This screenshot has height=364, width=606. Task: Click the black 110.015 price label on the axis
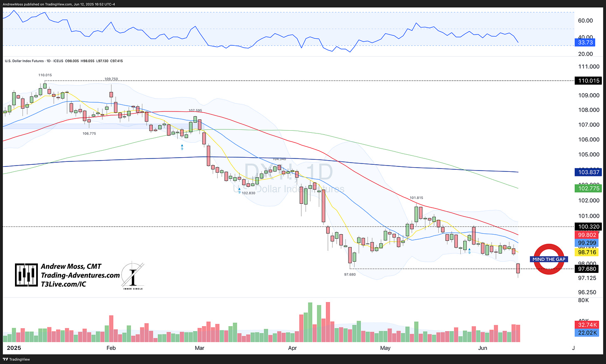coord(588,81)
